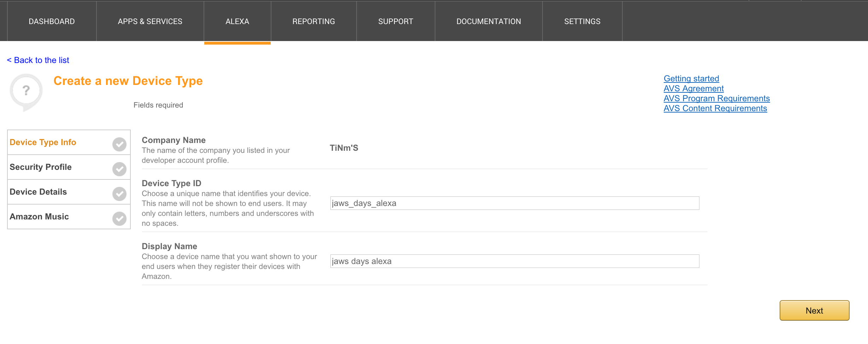Image resolution: width=868 pixels, height=344 pixels.
Task: Click the Device Type ID label
Action: coord(171,183)
